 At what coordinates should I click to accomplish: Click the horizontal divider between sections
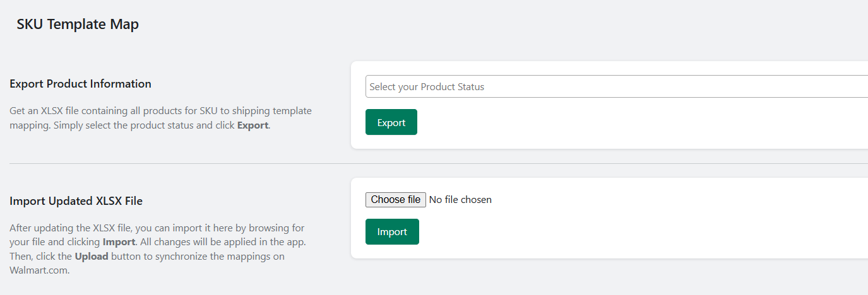(x=439, y=163)
